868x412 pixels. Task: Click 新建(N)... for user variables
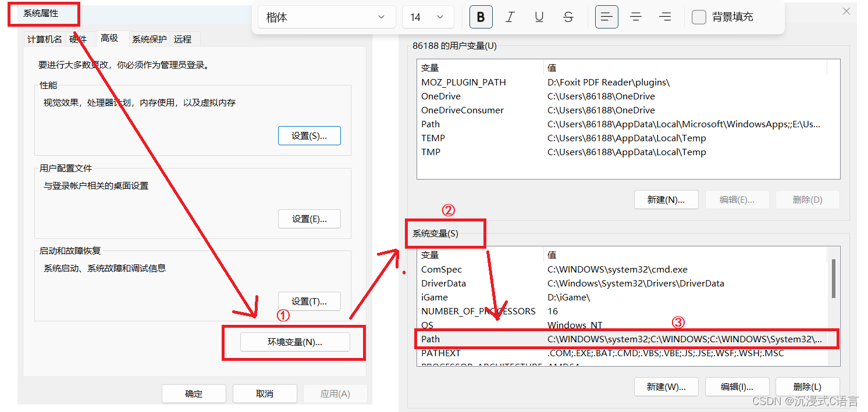(666, 199)
